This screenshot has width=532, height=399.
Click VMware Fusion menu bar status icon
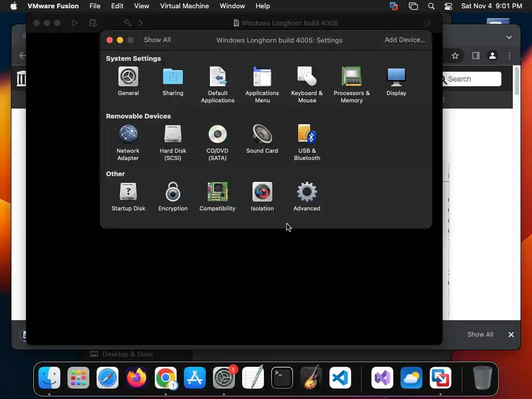(394, 6)
